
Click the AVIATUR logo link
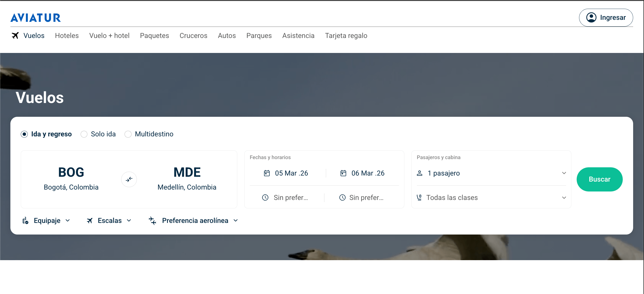[35, 18]
